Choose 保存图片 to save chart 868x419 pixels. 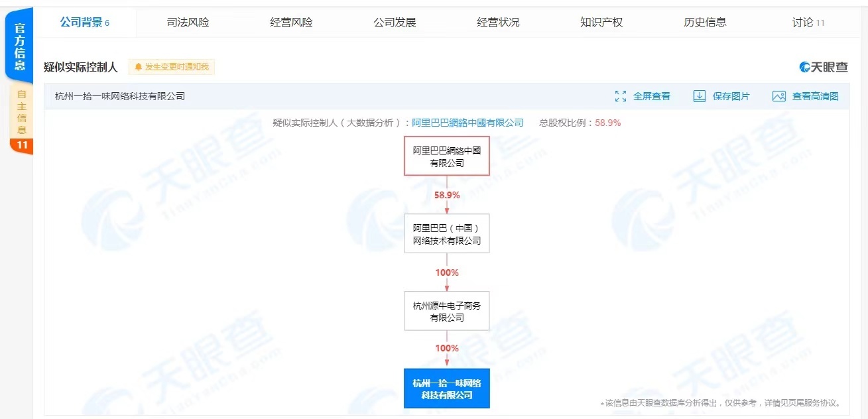click(731, 96)
